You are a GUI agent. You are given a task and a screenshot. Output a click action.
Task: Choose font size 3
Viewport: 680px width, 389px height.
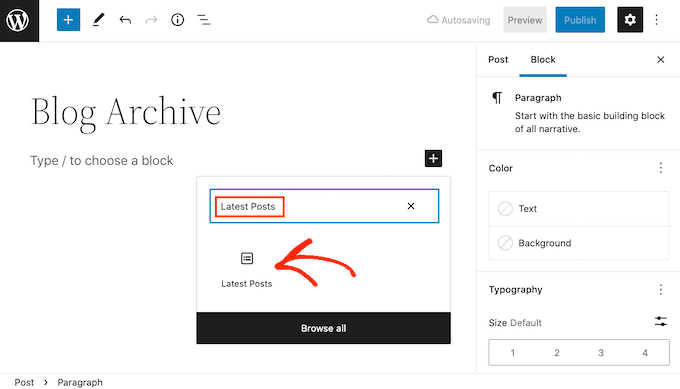601,353
